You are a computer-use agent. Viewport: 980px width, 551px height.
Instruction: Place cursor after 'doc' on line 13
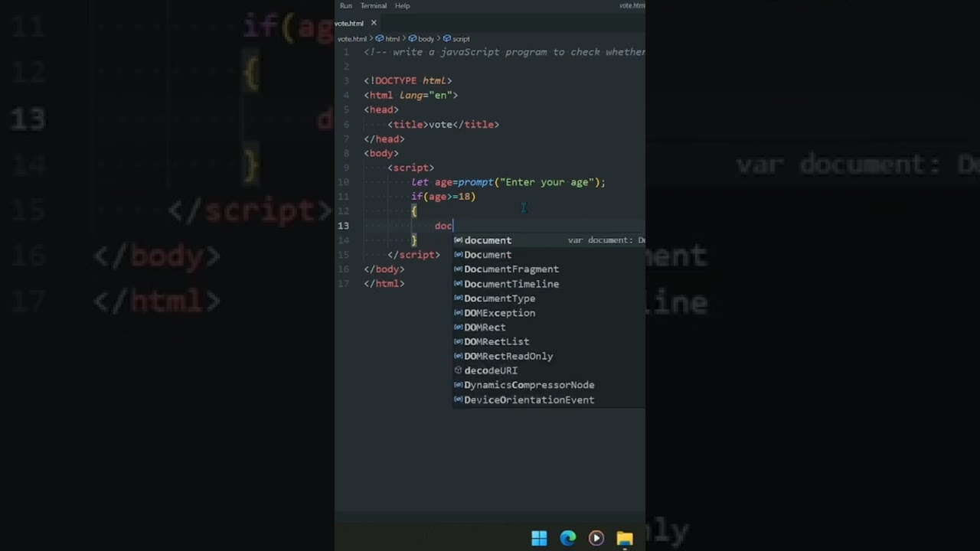pyautogui.click(x=453, y=226)
